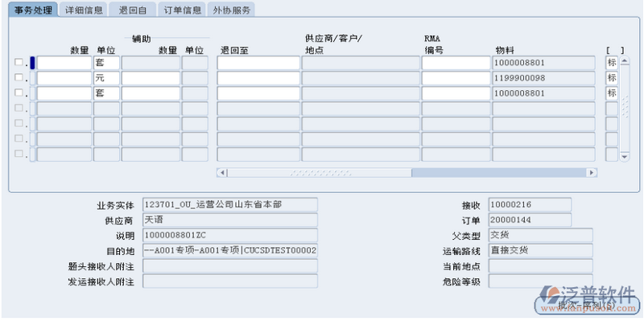The image size is (644, 321).
Task: Click the 标 button on first row
Action: coord(612,63)
